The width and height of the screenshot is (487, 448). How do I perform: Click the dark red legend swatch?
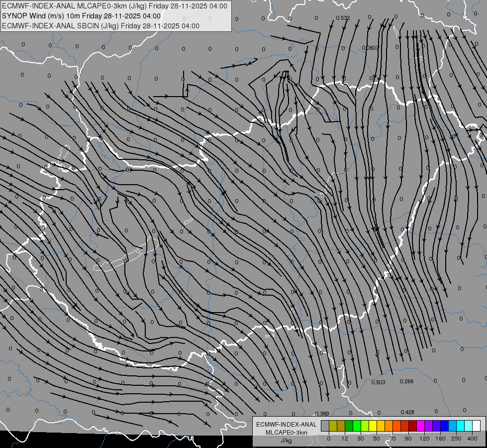click(412, 426)
